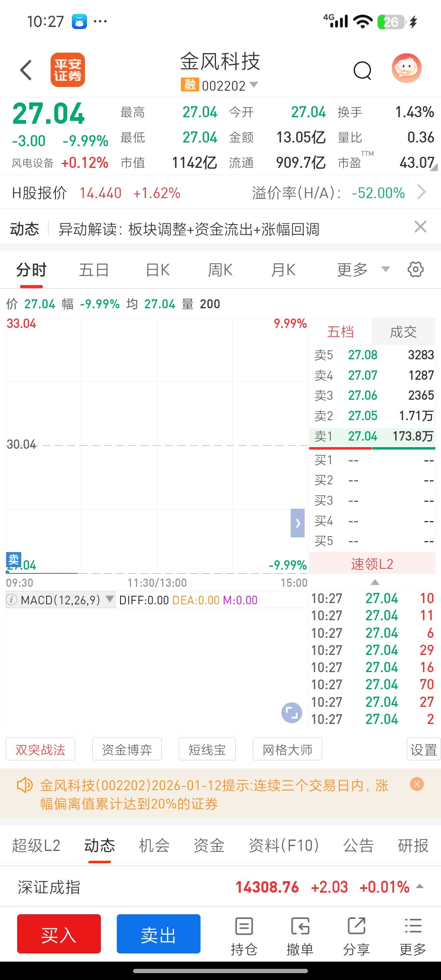Tap the margin 融 badge
441x980 pixels.
tap(190, 85)
